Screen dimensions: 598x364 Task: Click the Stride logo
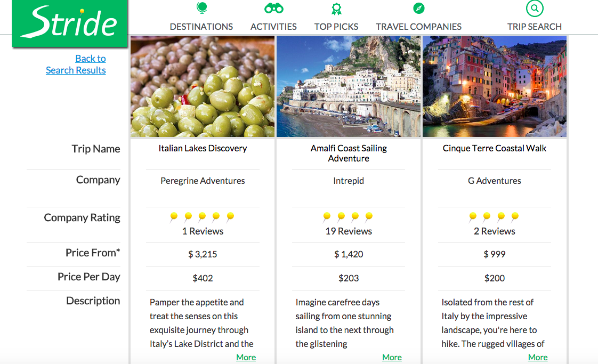(x=70, y=23)
